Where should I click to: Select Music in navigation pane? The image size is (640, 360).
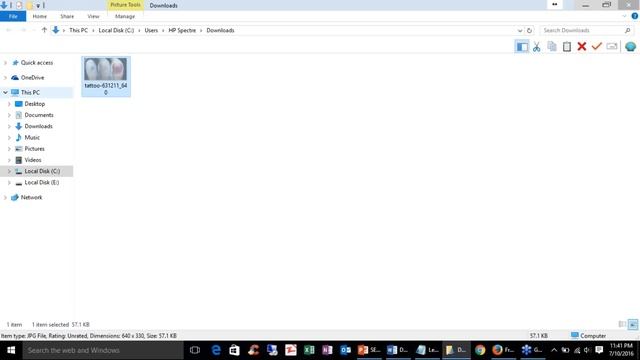tap(32, 138)
